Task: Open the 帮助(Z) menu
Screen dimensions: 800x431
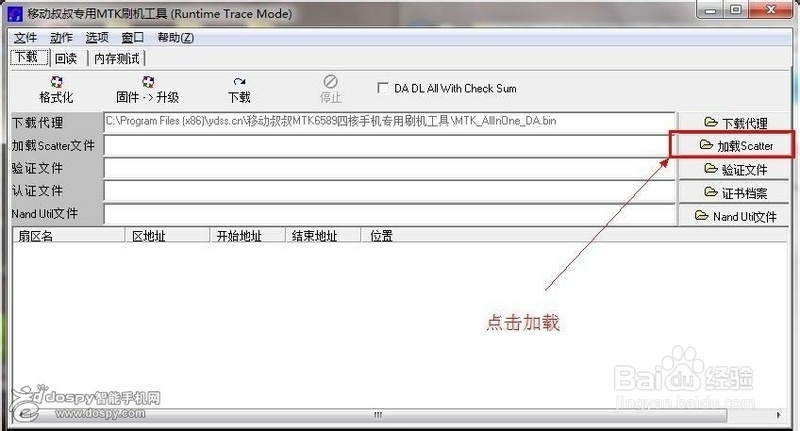Action: [x=176, y=38]
